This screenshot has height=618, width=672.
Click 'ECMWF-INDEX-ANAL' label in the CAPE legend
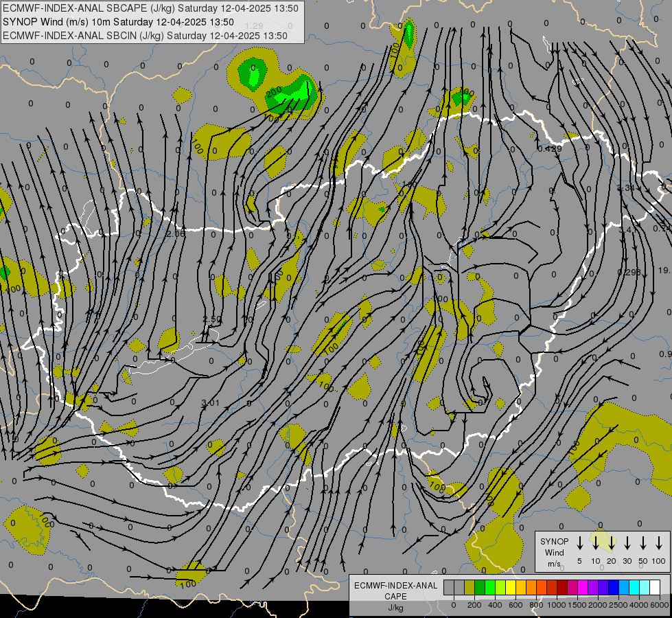coord(395,586)
